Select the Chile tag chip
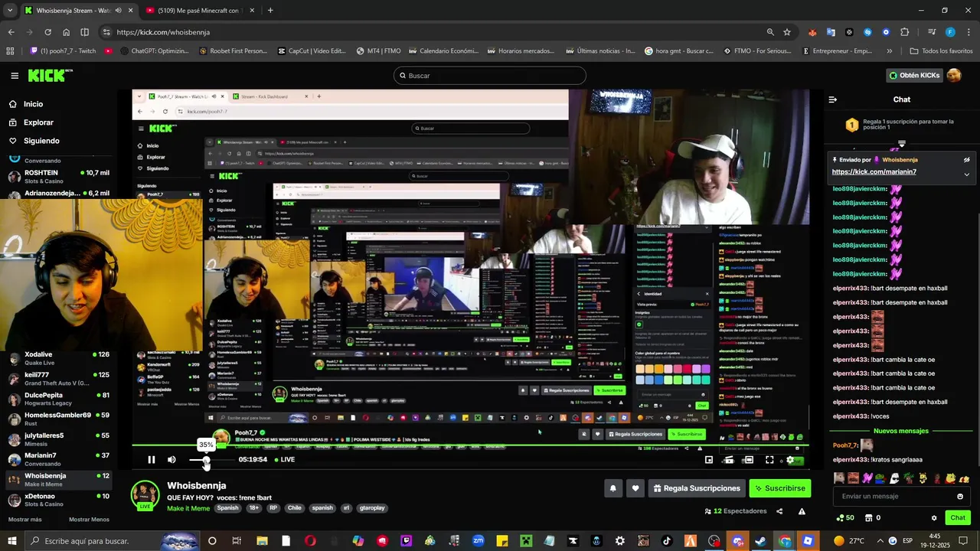Screen dimensions: 980x551 click(295, 508)
